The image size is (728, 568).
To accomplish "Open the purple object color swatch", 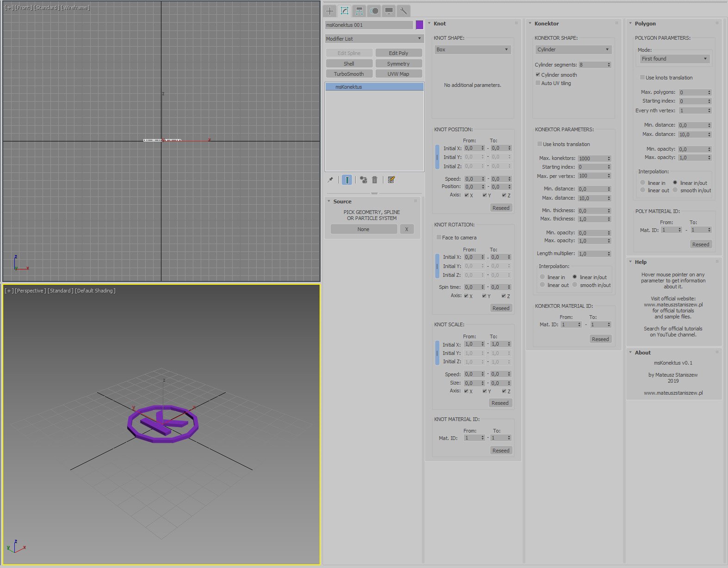I will 420,25.
